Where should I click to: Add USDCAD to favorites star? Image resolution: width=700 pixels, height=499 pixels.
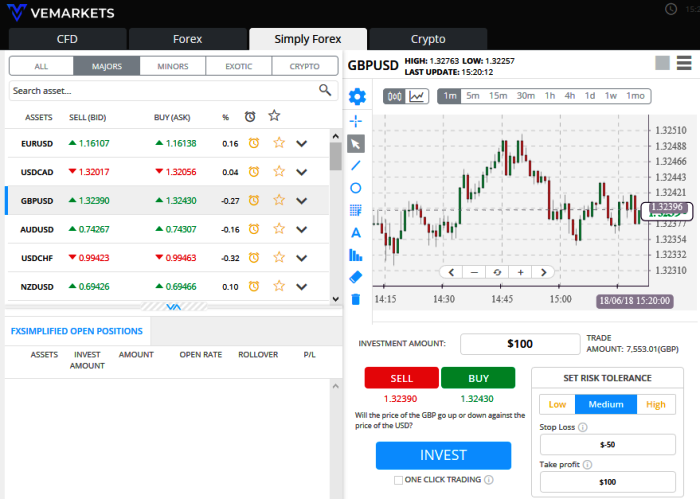(279, 171)
